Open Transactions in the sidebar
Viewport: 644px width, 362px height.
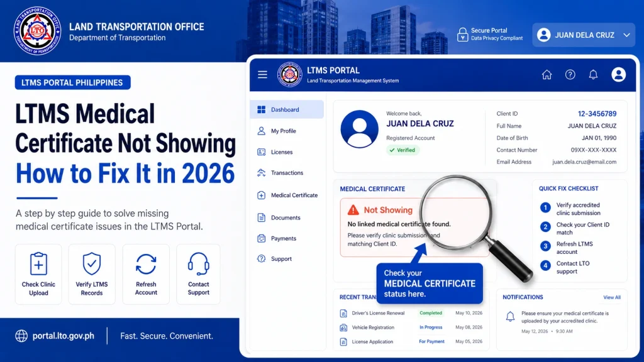(287, 173)
